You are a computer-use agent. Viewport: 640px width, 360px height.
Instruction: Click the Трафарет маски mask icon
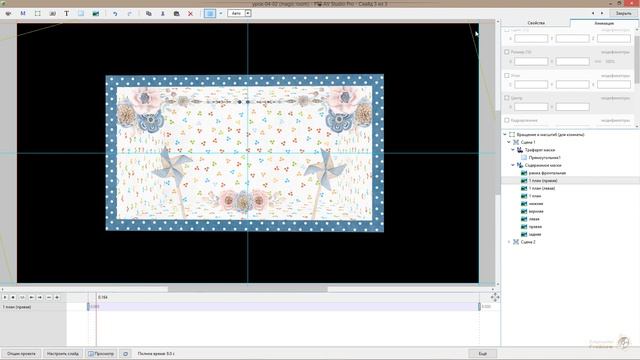(520, 150)
